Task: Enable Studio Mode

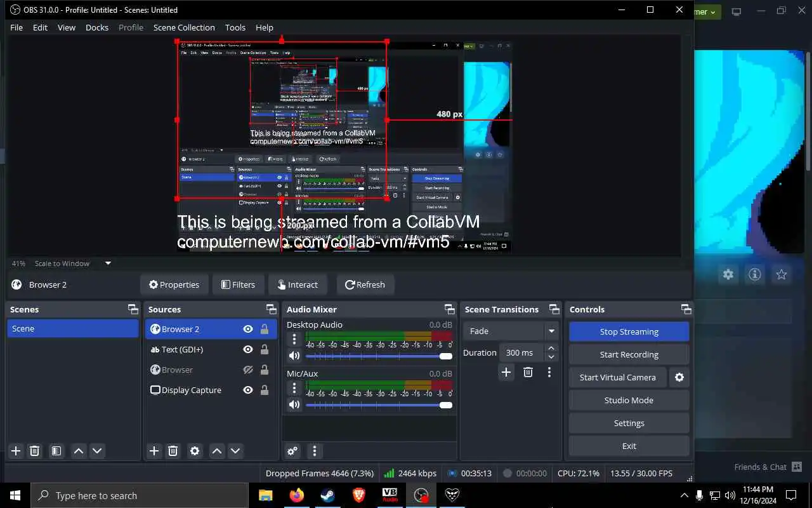Action: [629, 400]
